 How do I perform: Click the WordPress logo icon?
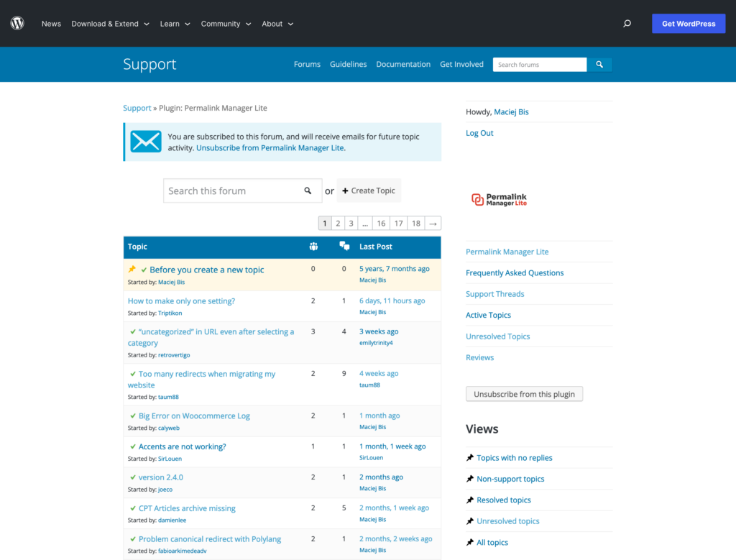point(17,23)
